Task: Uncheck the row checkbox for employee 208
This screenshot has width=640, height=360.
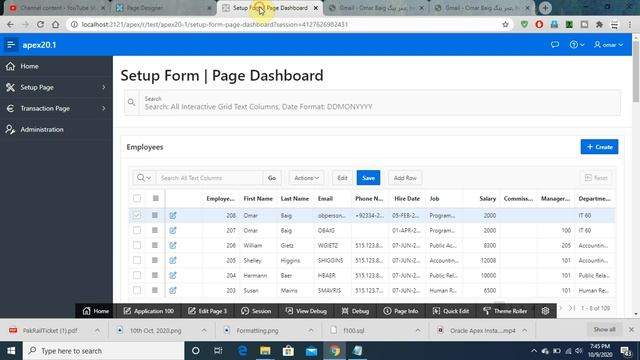Action: point(137,215)
